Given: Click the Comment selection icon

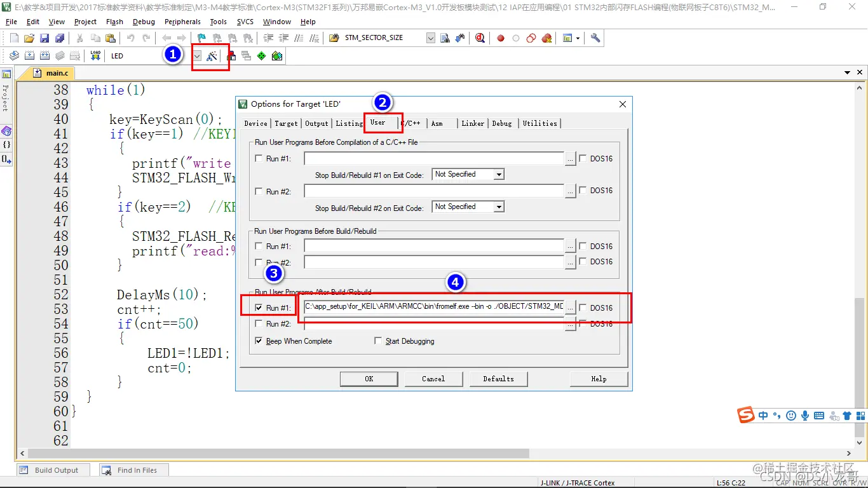Looking at the screenshot, I should (299, 38).
